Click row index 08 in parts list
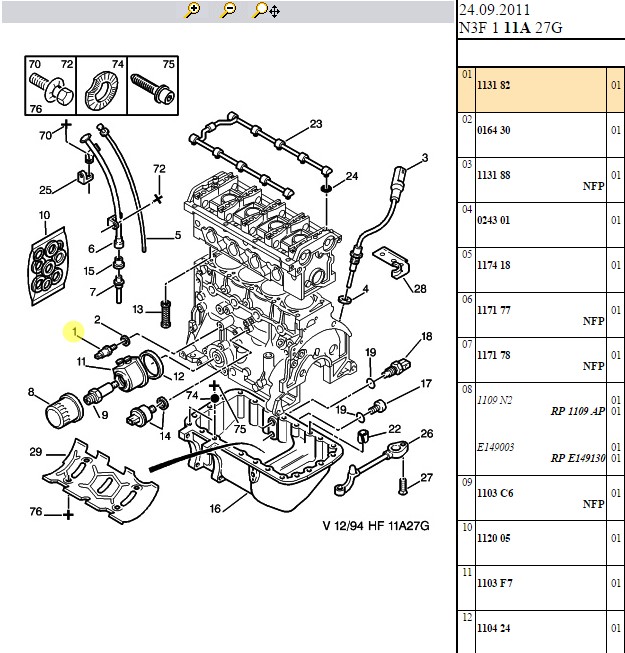 [467, 389]
